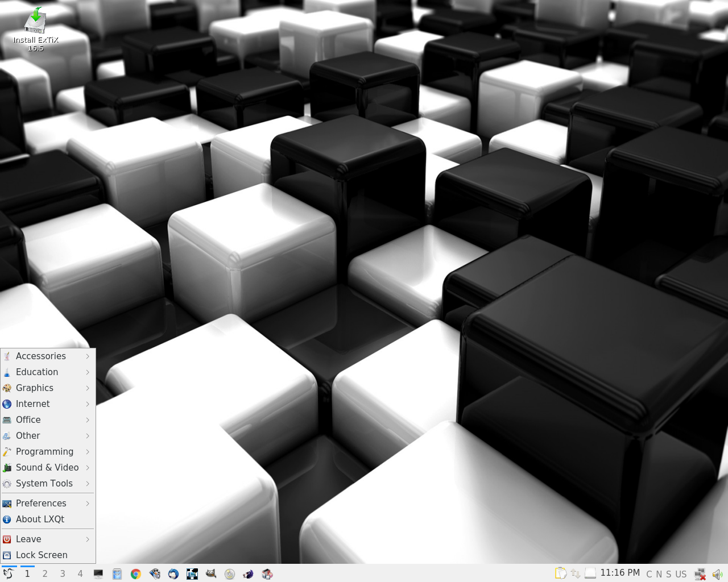Image resolution: width=728 pixels, height=582 pixels.
Task: Click the Accessories category icon
Action: point(7,356)
